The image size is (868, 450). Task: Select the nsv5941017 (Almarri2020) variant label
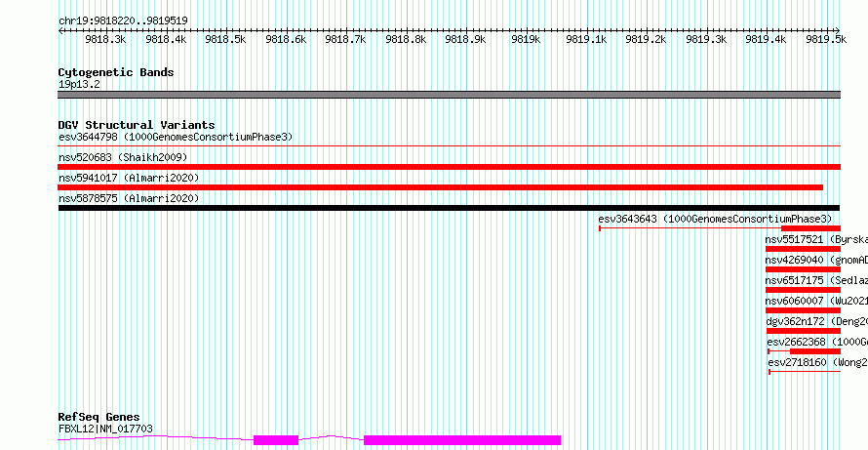point(129,178)
